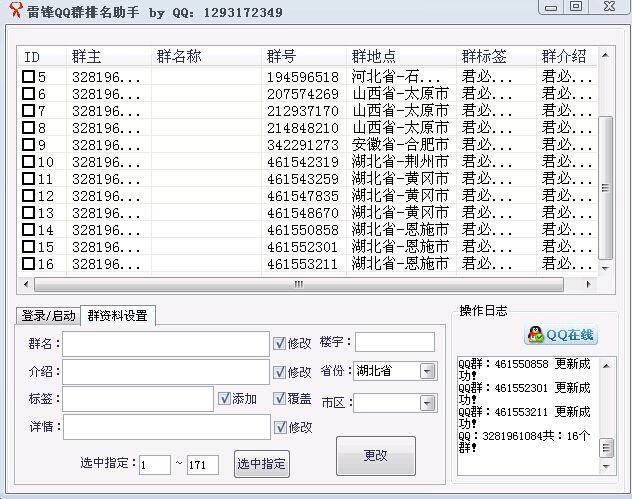632x499 pixels.
Task: Tick the checkbox for row ID 13
Action: click(x=28, y=212)
